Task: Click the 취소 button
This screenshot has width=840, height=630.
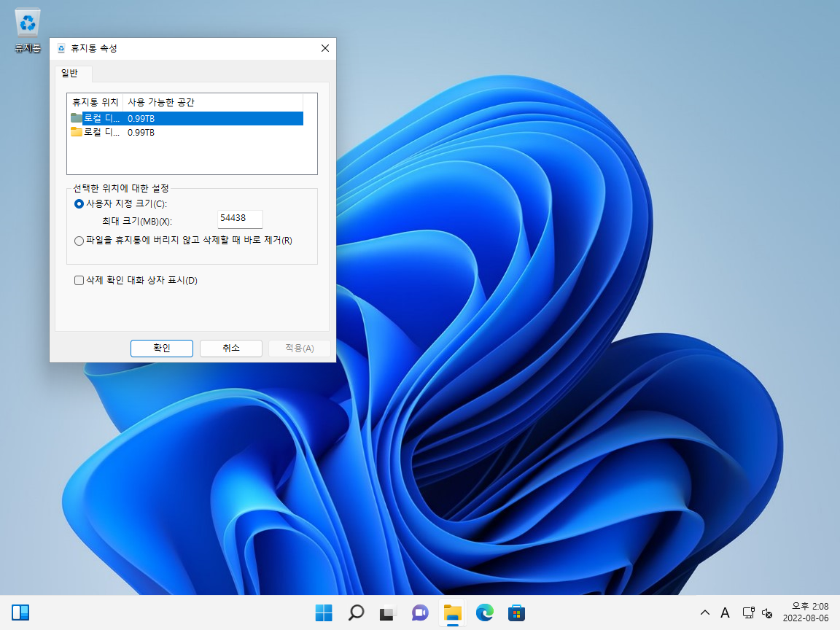Action: pyautogui.click(x=231, y=349)
